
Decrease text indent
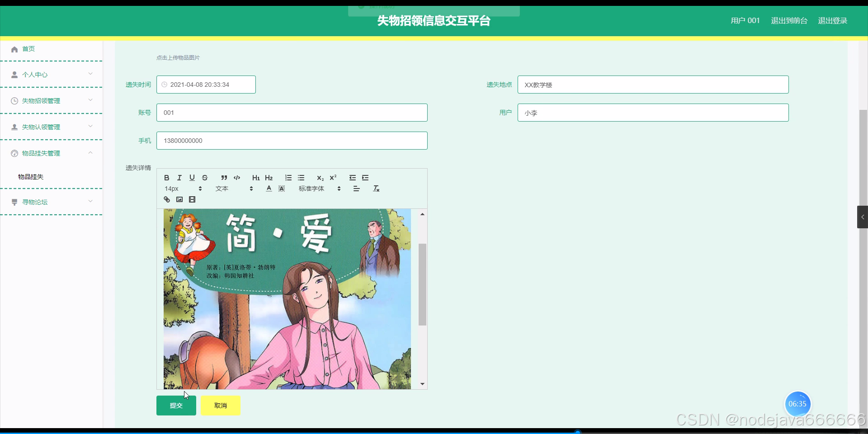[353, 178]
